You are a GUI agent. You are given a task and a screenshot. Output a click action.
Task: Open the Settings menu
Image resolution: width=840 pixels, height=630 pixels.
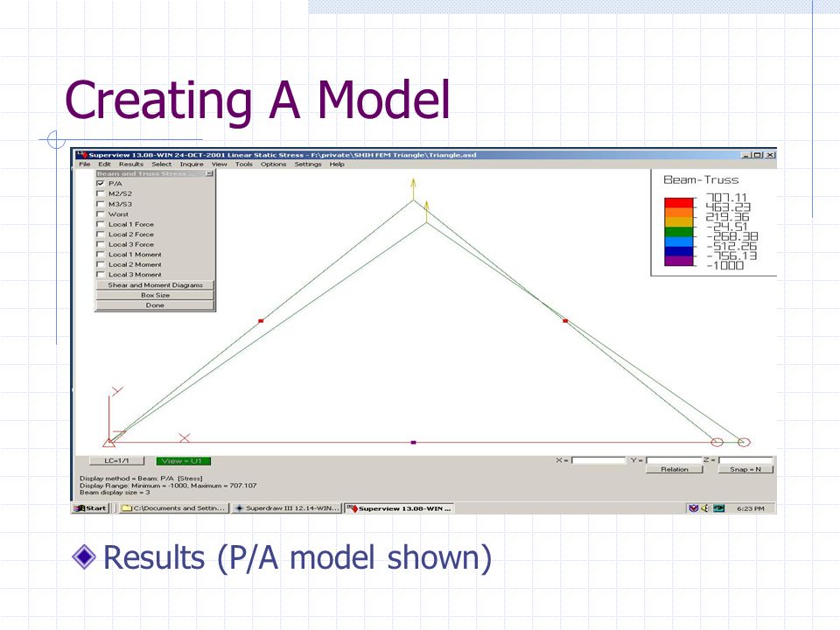[x=308, y=164]
